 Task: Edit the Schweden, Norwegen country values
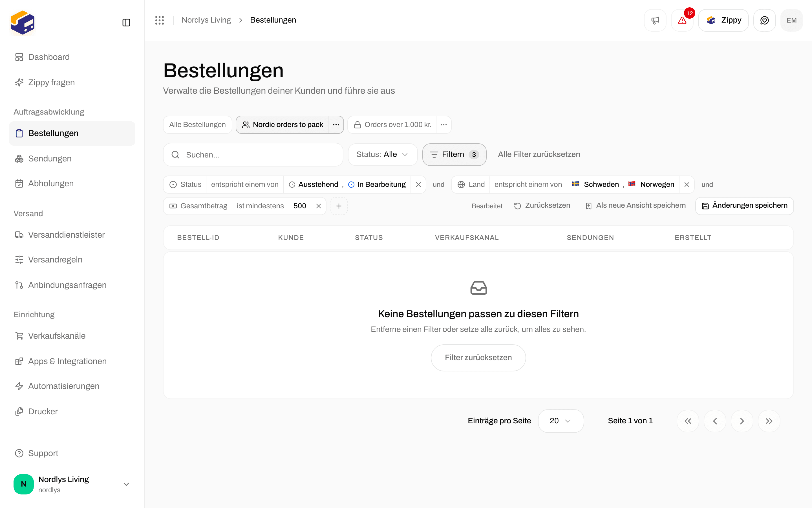pyautogui.click(x=623, y=185)
